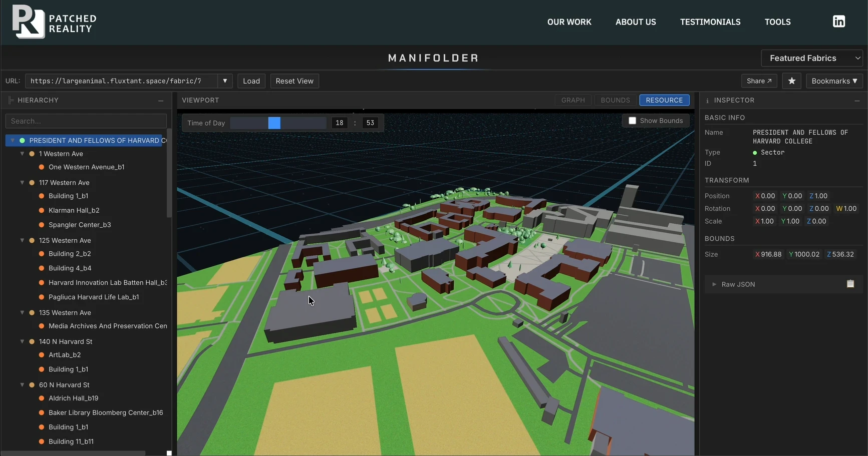Click the orange dot of 140 N Harvard St
Viewport: 868px width, 456px height.
(32, 341)
